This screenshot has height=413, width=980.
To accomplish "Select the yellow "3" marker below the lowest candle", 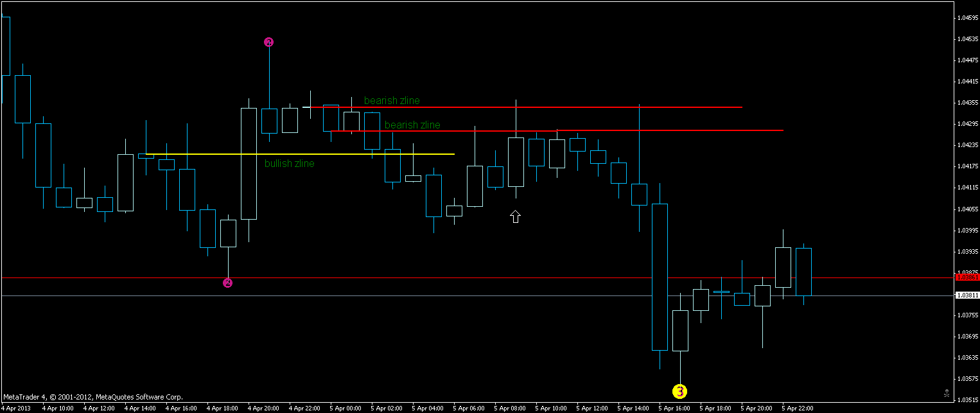I will coord(679,390).
